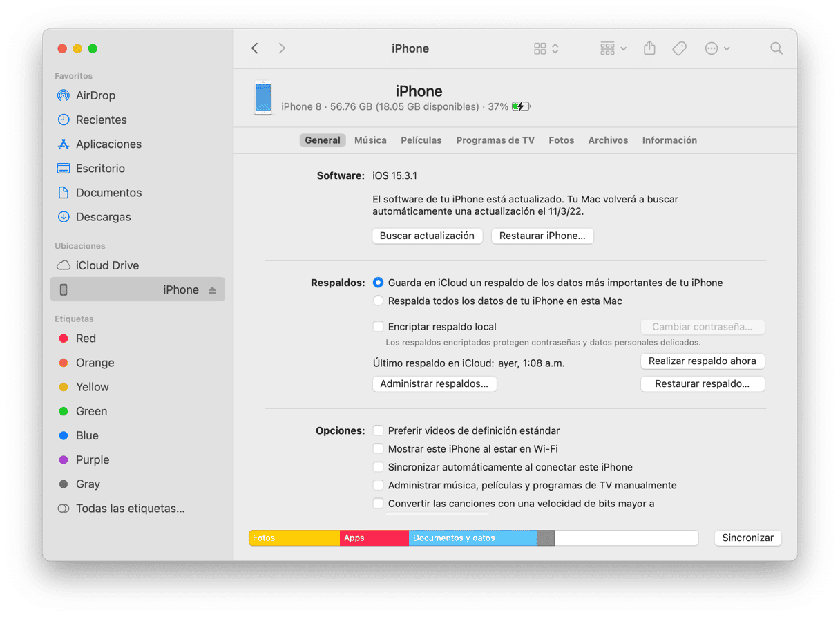Switch to the Fotos tab

(x=562, y=140)
